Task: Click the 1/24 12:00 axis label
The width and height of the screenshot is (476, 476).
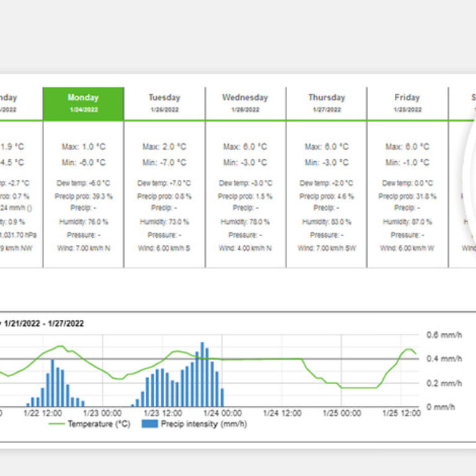Action: [283, 413]
